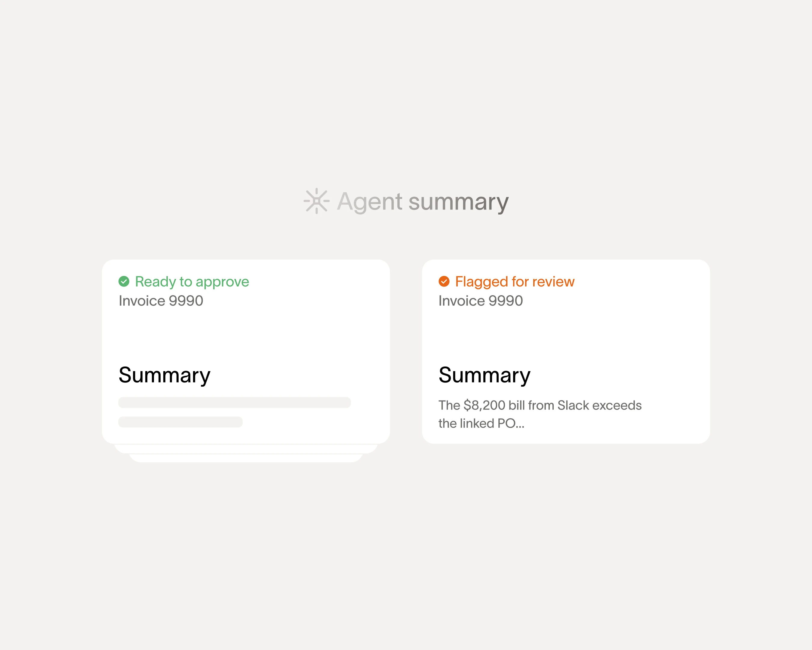Click the green checkmark status icon
The height and width of the screenshot is (650, 812).
pos(124,281)
